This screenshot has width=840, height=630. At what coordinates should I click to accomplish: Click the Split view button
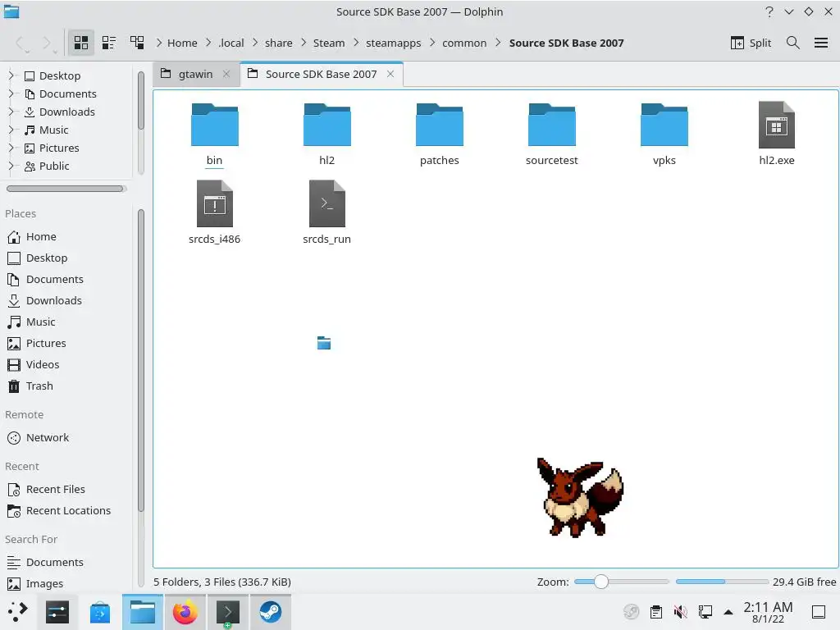tap(751, 43)
